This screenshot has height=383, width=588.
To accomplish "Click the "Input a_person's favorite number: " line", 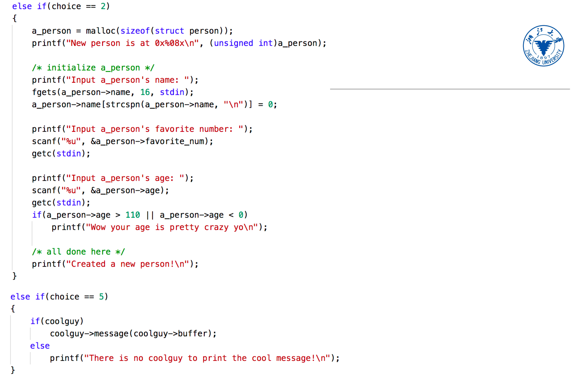I will (x=142, y=129).
